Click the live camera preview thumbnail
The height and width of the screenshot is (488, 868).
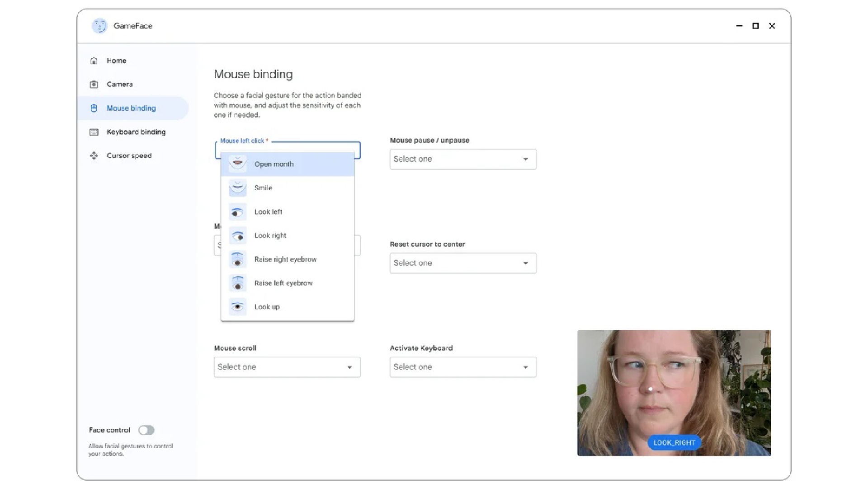click(x=674, y=393)
